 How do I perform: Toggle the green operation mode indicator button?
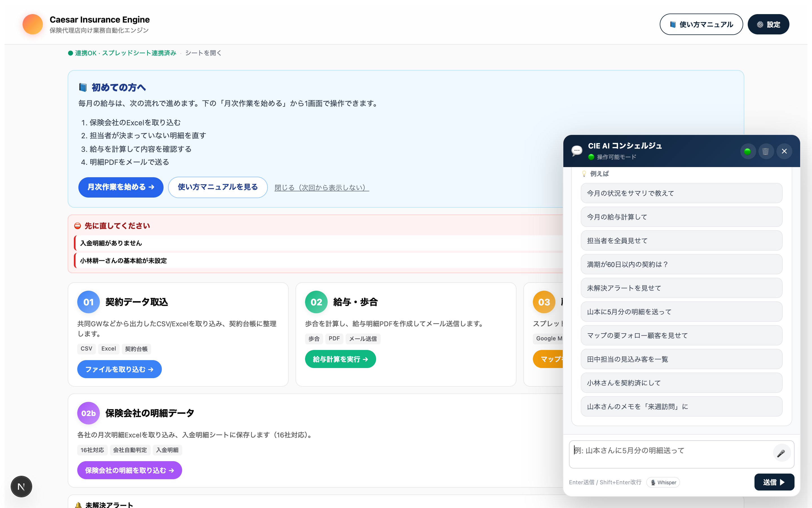click(748, 151)
